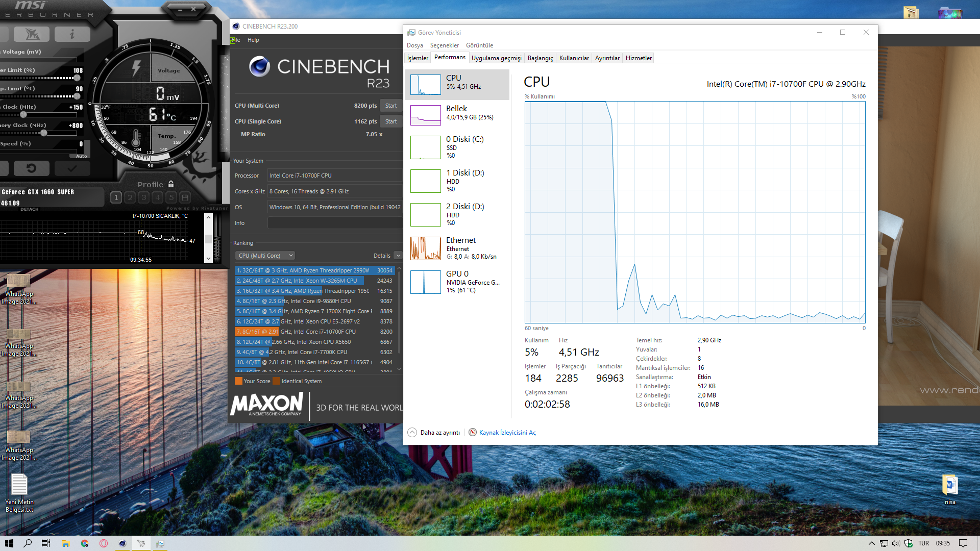Click the Cinebench Info input field

coord(335,223)
